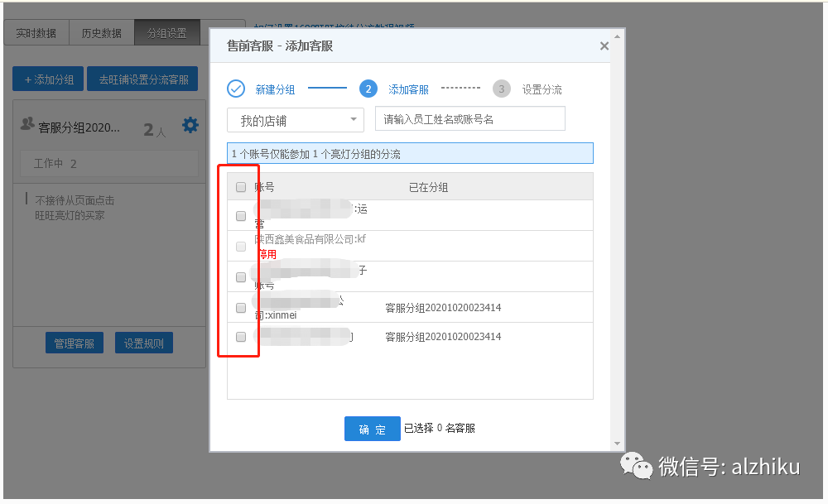Click the 客服分组2020... group title
The width and height of the screenshot is (828, 504).
tap(79, 127)
